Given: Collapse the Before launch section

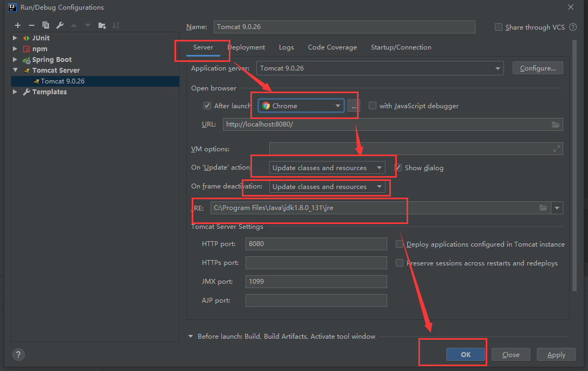Looking at the screenshot, I should pyautogui.click(x=191, y=337).
